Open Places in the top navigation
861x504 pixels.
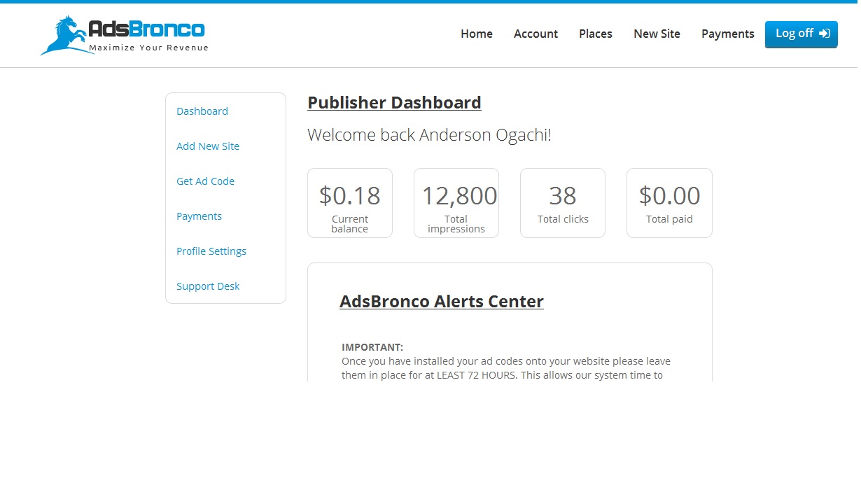596,34
